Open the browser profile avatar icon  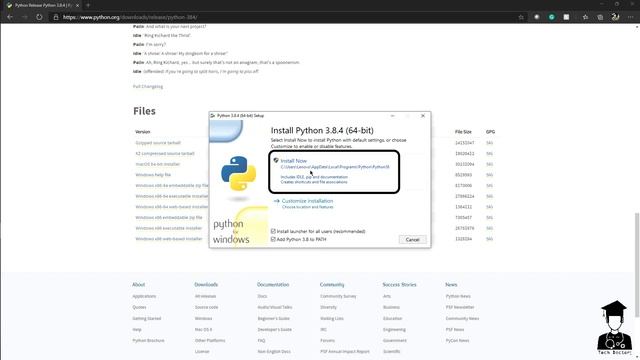[615, 17]
